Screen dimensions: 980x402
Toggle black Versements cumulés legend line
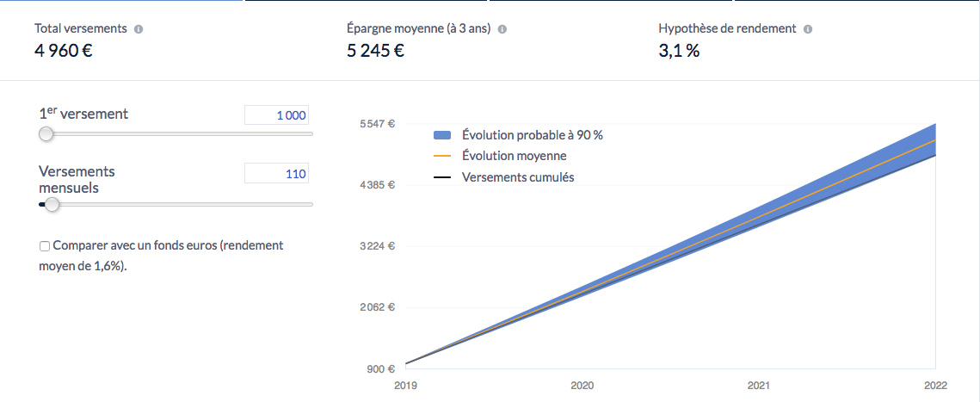point(442,177)
